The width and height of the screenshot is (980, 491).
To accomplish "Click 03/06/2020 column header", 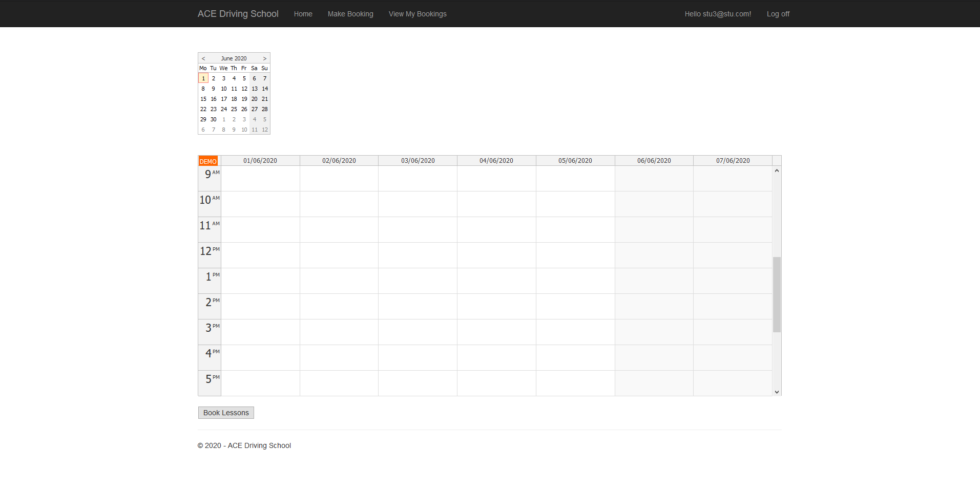I will 418,161.
